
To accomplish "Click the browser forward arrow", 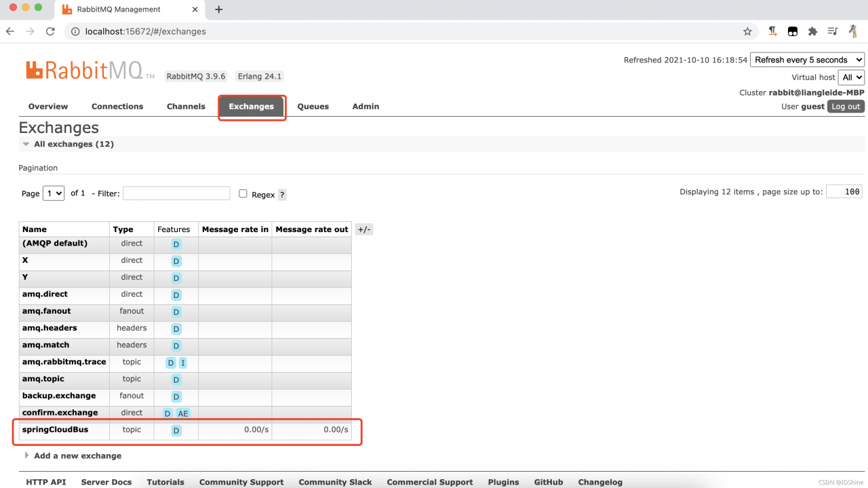I will coord(30,31).
